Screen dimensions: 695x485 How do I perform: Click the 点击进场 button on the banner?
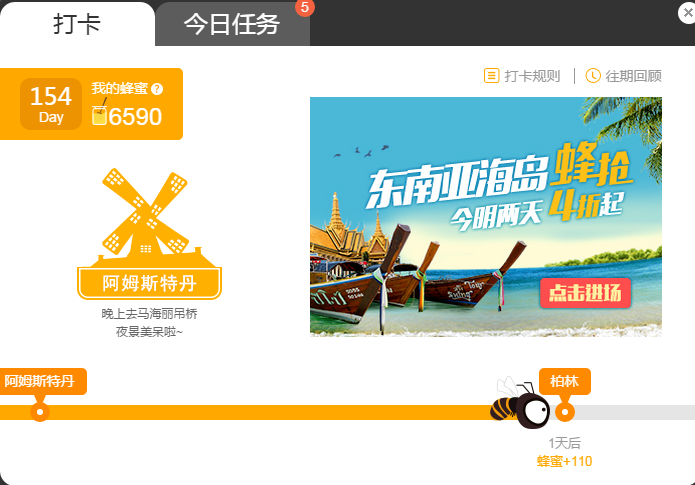point(585,293)
